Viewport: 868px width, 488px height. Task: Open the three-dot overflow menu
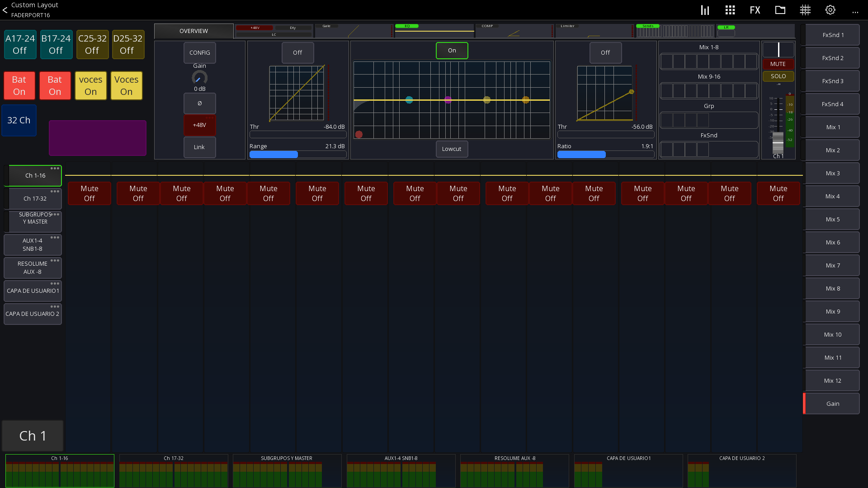pos(855,12)
